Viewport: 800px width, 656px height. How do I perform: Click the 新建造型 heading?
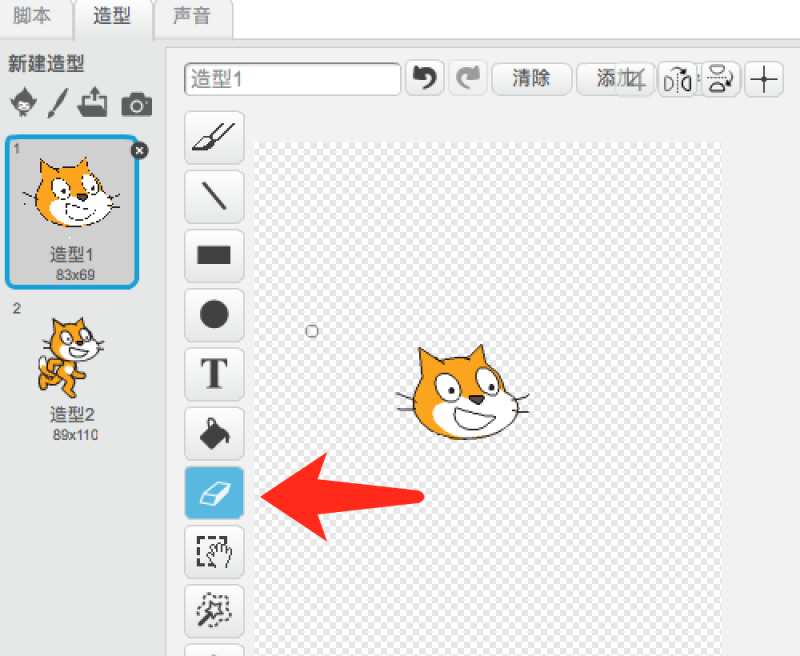coord(46,64)
